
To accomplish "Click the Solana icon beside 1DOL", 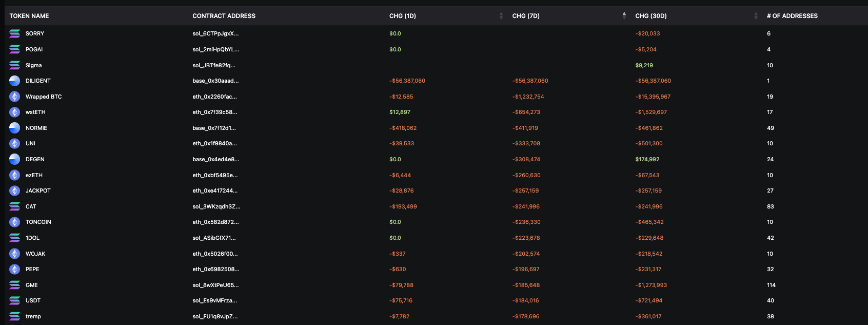I will [15, 238].
